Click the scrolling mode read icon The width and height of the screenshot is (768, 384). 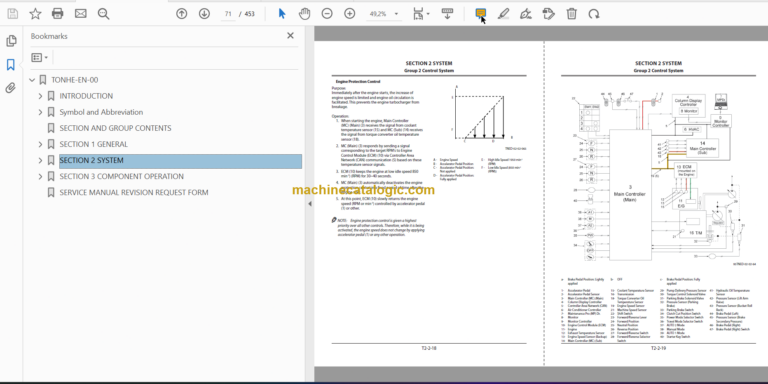point(447,14)
